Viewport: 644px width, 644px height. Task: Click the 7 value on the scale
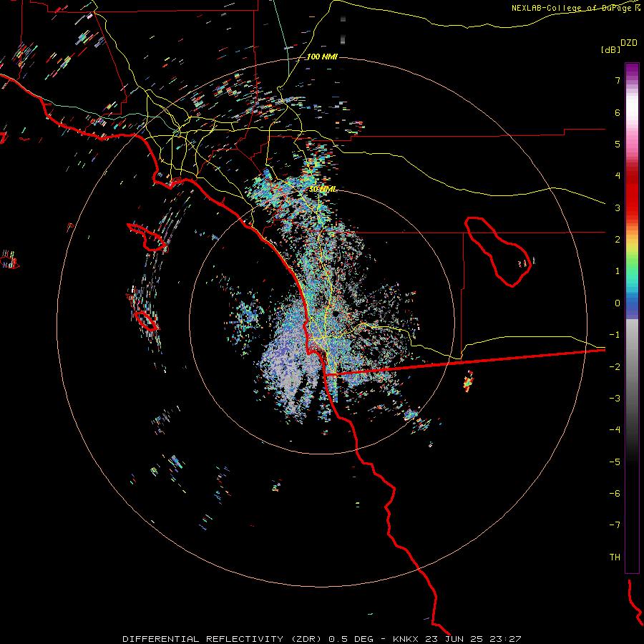pyautogui.click(x=618, y=80)
